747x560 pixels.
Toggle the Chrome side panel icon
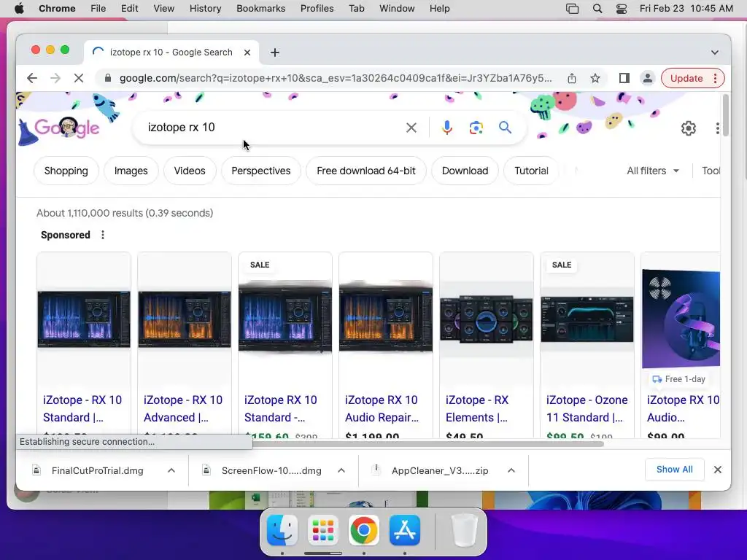click(x=624, y=78)
